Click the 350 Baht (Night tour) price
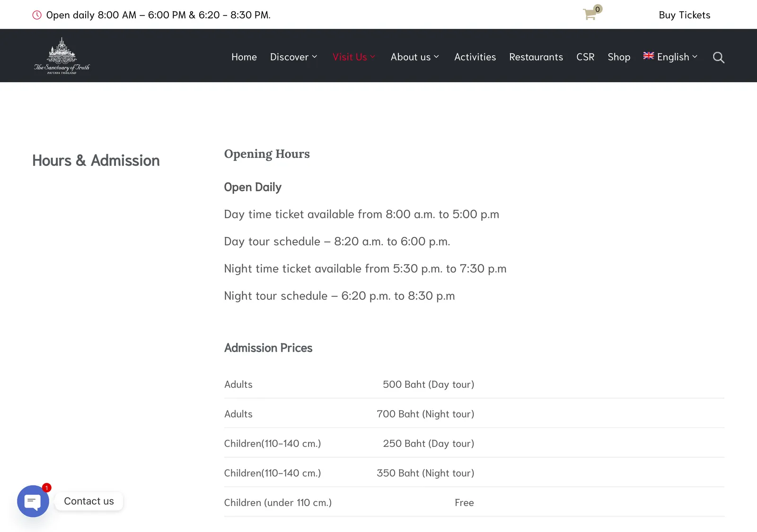The image size is (757, 532). (x=425, y=473)
